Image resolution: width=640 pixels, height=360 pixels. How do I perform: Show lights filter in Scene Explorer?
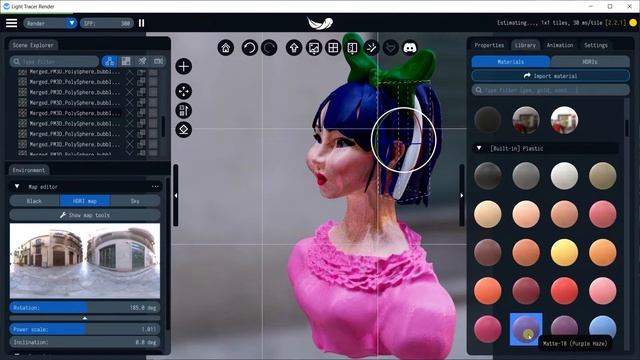coord(142,61)
